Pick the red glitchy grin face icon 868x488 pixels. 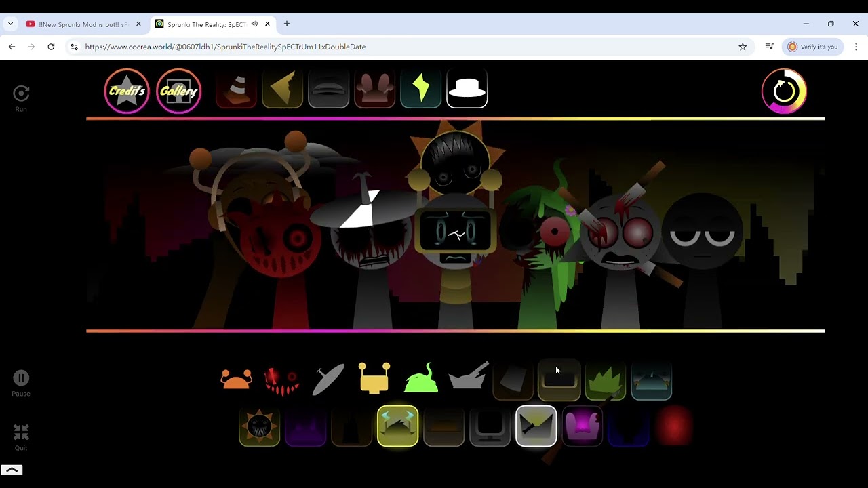click(x=282, y=380)
